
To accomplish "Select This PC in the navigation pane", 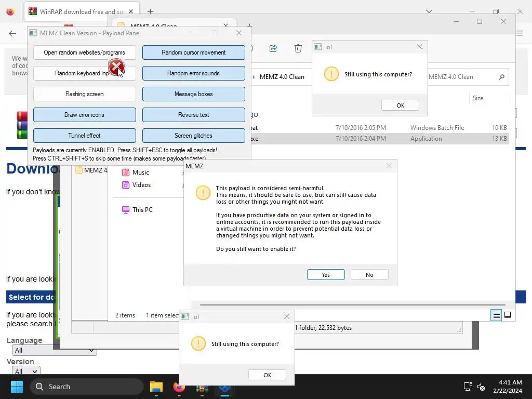I will coord(142,210).
